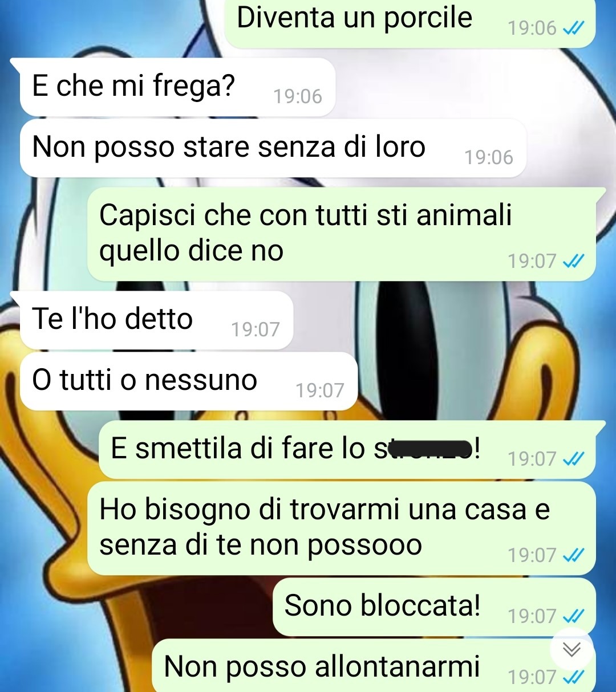Click ticks beside 'E smettila di fare' message

573,459
